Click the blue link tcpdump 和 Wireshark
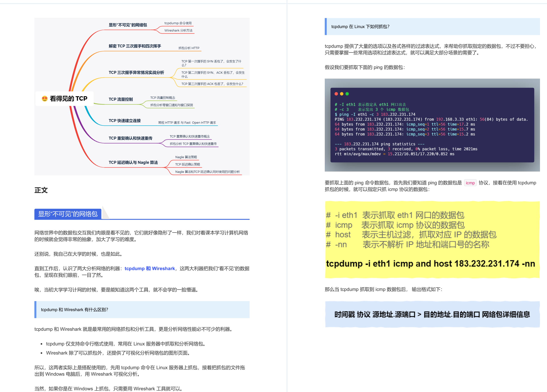The image size is (547, 392). 149,268
